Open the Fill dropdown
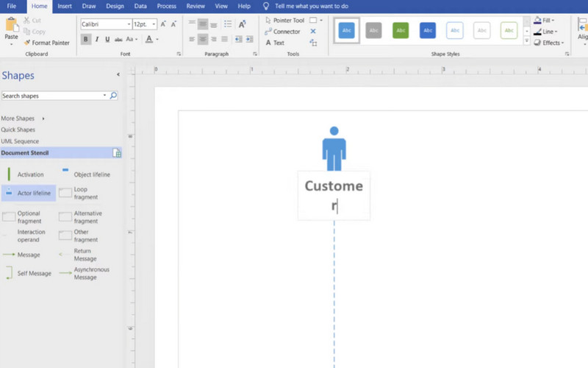 pyautogui.click(x=544, y=21)
